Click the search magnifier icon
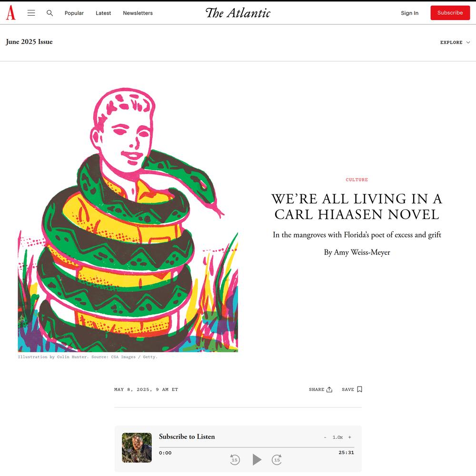 click(x=50, y=13)
